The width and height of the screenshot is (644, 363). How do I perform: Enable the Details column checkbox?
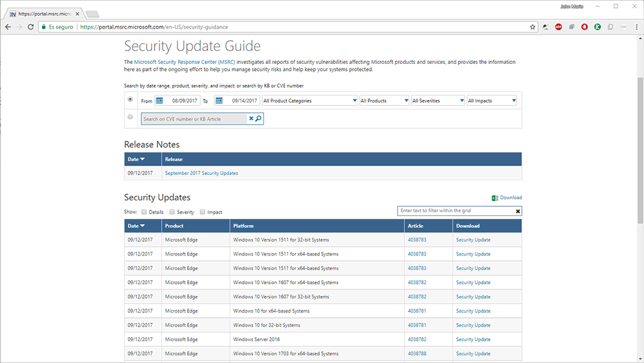click(144, 212)
